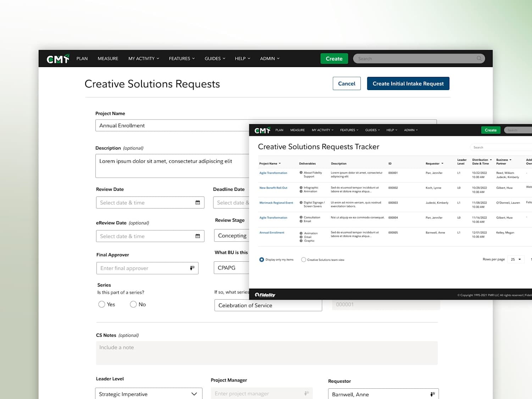This screenshot has width=532, height=399.
Task: Click the Infographic deliverable icon
Action: (301, 188)
